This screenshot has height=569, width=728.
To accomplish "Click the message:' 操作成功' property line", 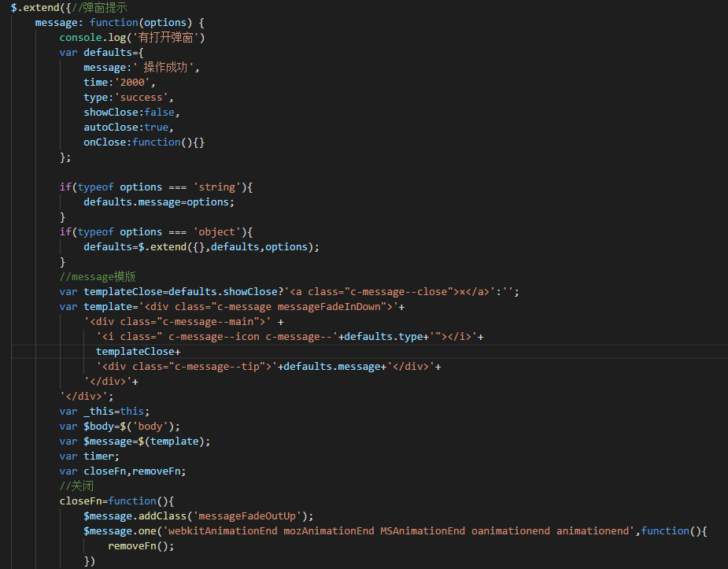I will [x=141, y=68].
